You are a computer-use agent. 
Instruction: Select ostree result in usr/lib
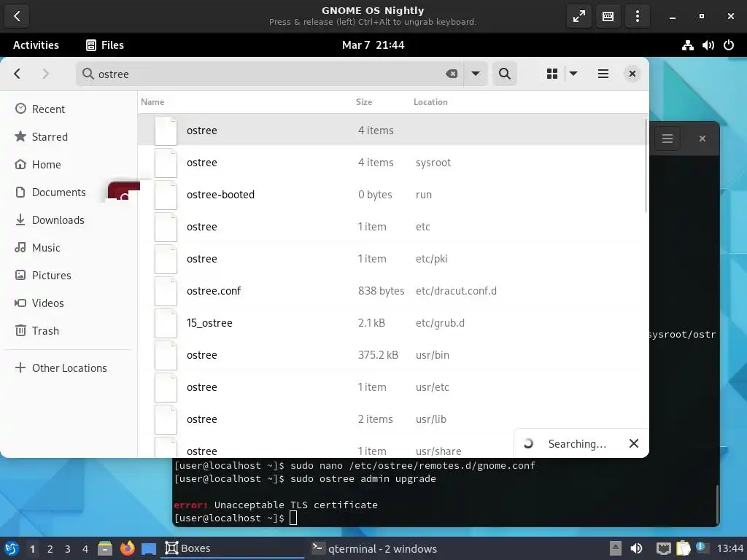392,419
